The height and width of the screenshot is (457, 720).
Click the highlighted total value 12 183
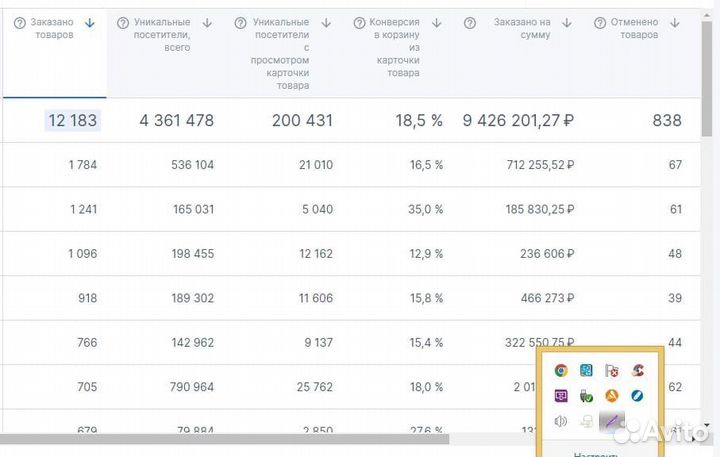(72, 121)
